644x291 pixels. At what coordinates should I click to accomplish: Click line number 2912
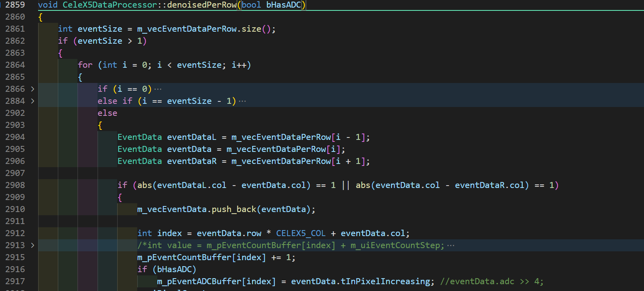point(15,233)
